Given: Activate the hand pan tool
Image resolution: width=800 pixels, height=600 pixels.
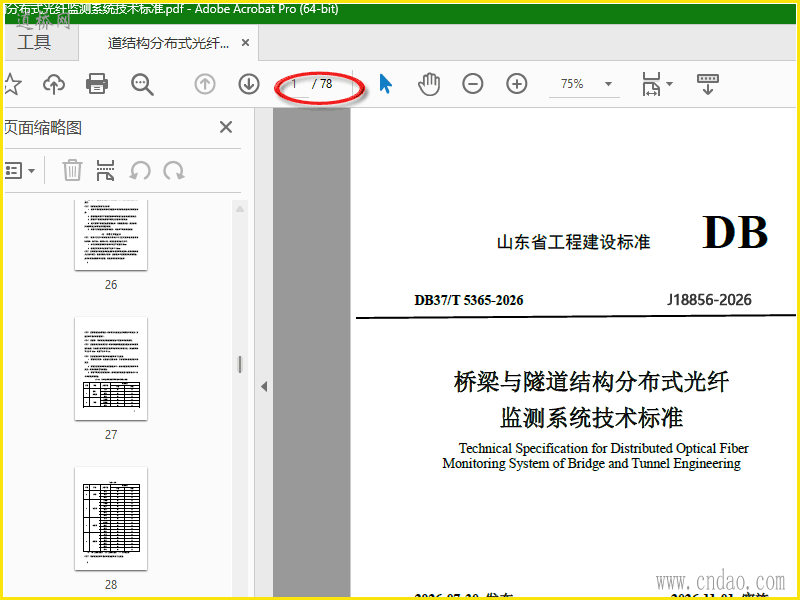Looking at the screenshot, I should (x=429, y=84).
